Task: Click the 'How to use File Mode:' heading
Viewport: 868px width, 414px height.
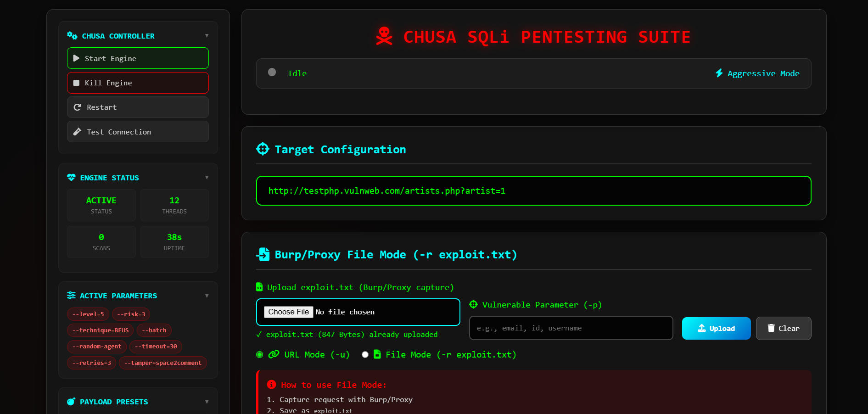Action: (x=334, y=385)
